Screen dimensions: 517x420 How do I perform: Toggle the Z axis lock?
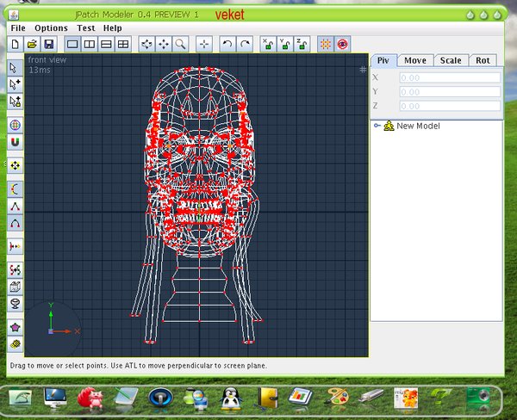click(x=301, y=43)
